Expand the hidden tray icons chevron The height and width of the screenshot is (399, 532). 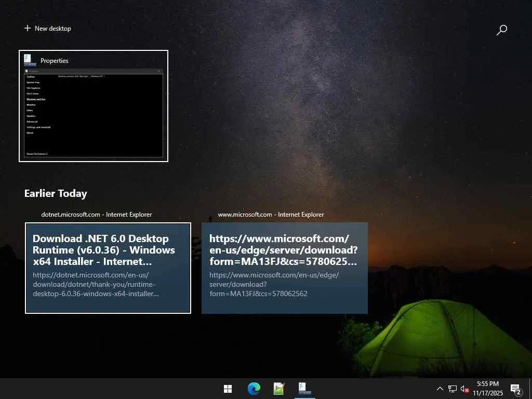click(x=440, y=389)
